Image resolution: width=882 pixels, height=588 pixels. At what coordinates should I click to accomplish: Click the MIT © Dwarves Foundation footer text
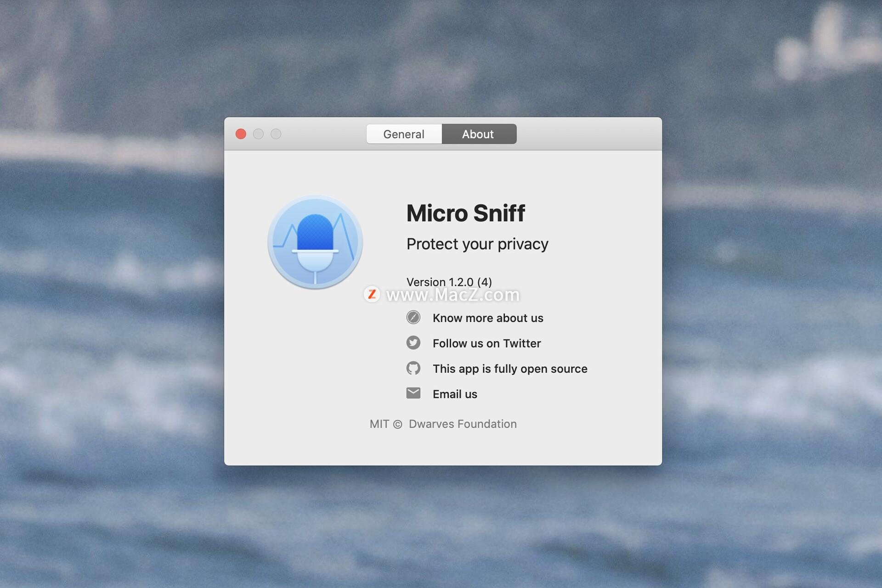(x=443, y=424)
